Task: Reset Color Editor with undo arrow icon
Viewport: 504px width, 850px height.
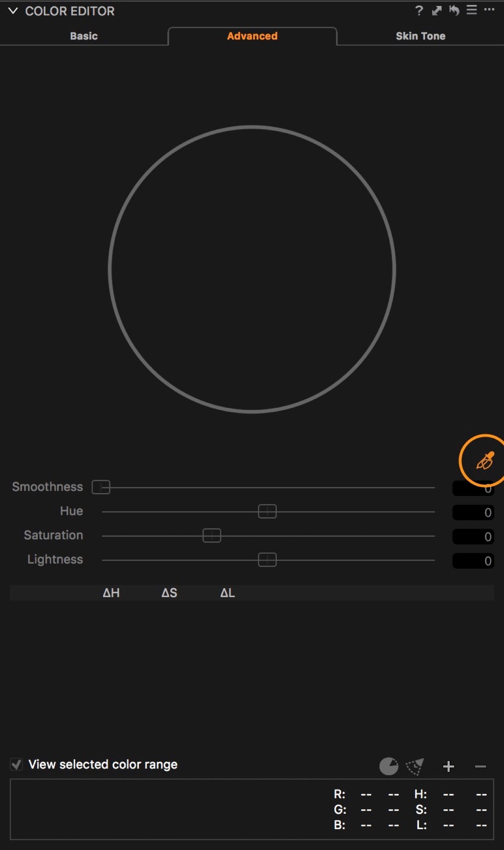Action: point(454,11)
